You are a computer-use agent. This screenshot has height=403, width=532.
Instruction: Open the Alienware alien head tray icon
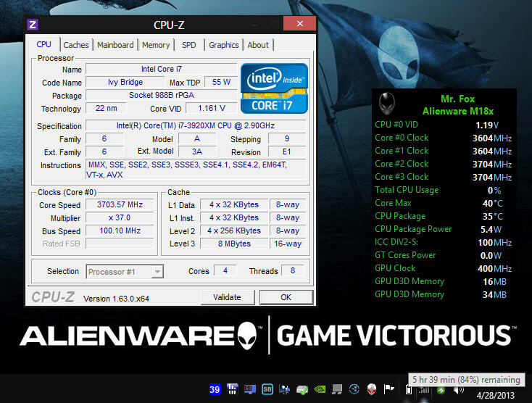tap(372, 389)
